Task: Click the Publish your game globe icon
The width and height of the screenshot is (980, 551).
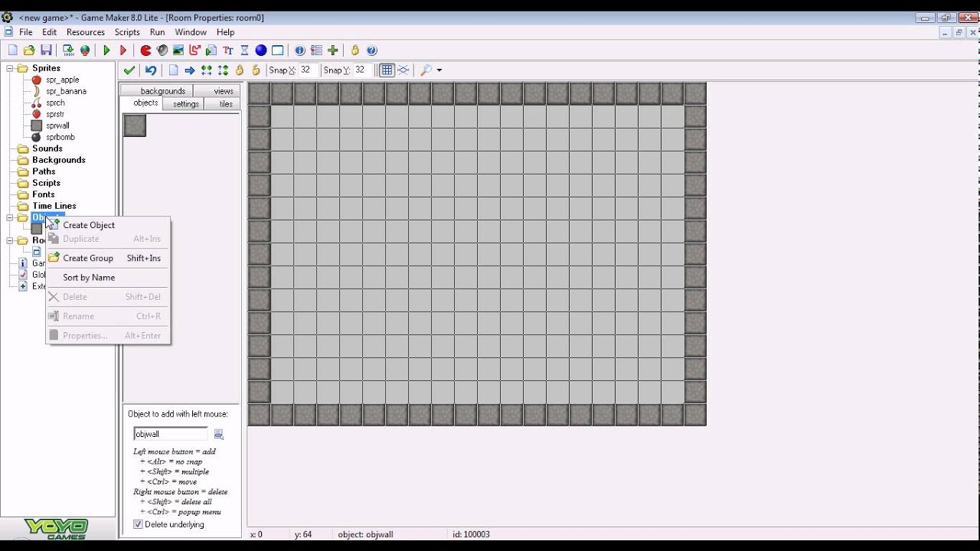Action: pos(85,51)
